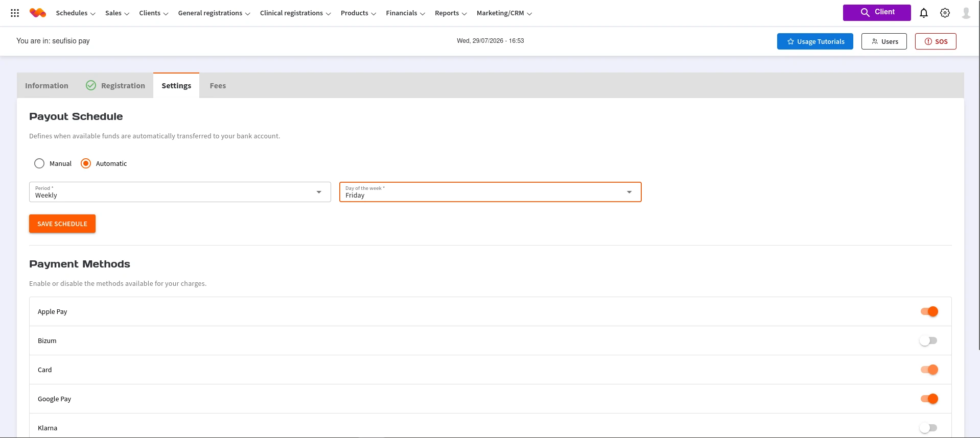Click the page vertical scrollbar
This screenshot has height=438, width=980.
978,175
